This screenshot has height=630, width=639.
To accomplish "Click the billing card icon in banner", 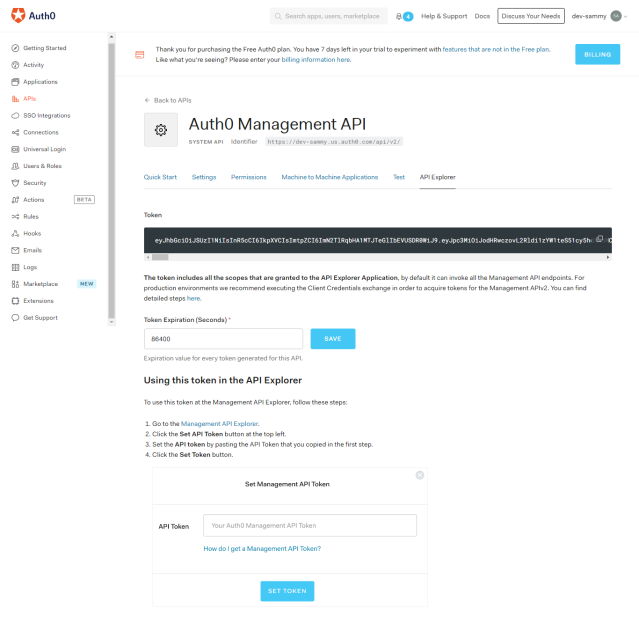I will pyautogui.click(x=139, y=55).
